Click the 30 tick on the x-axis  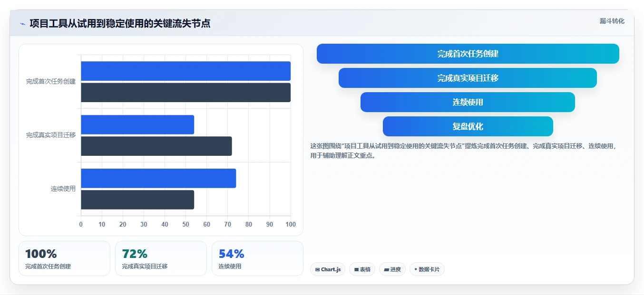[x=144, y=224]
